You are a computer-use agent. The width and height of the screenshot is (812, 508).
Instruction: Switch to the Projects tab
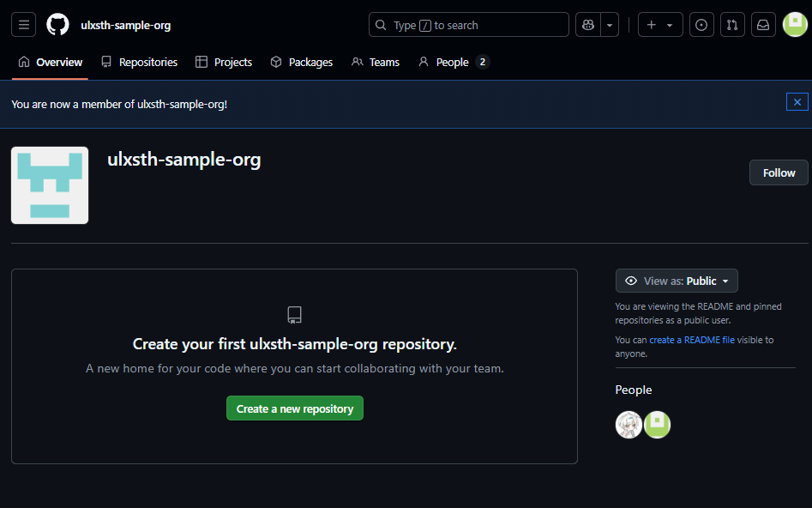[224, 62]
